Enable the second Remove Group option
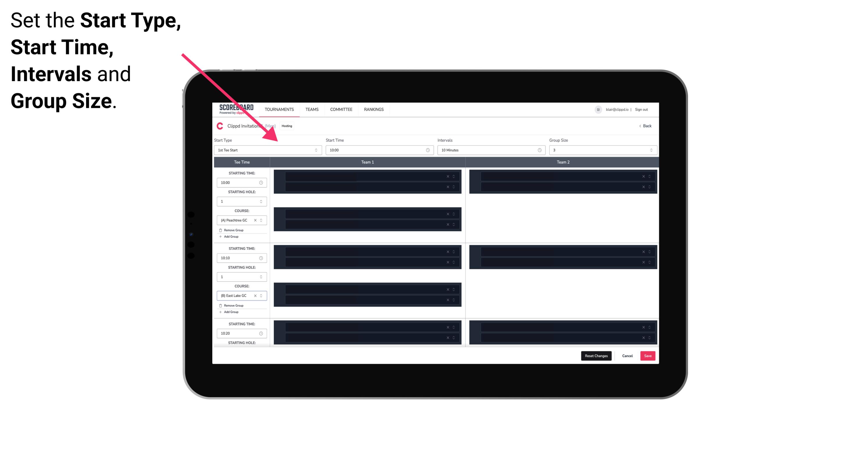Viewport: 868px width, 467px height. [x=233, y=305]
